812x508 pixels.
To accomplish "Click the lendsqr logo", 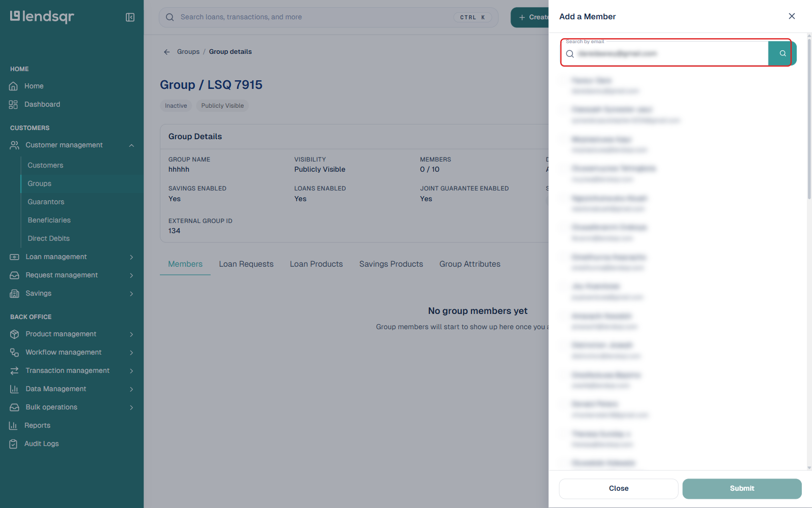I will pyautogui.click(x=42, y=17).
